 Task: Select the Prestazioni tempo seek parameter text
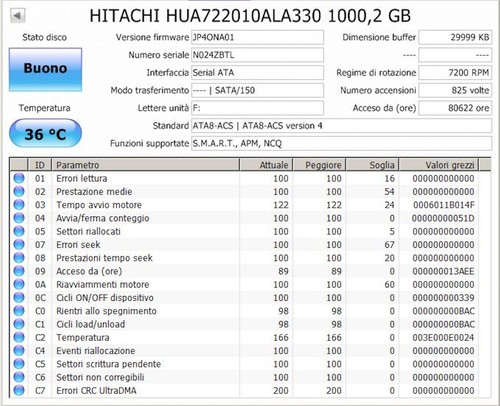104,258
